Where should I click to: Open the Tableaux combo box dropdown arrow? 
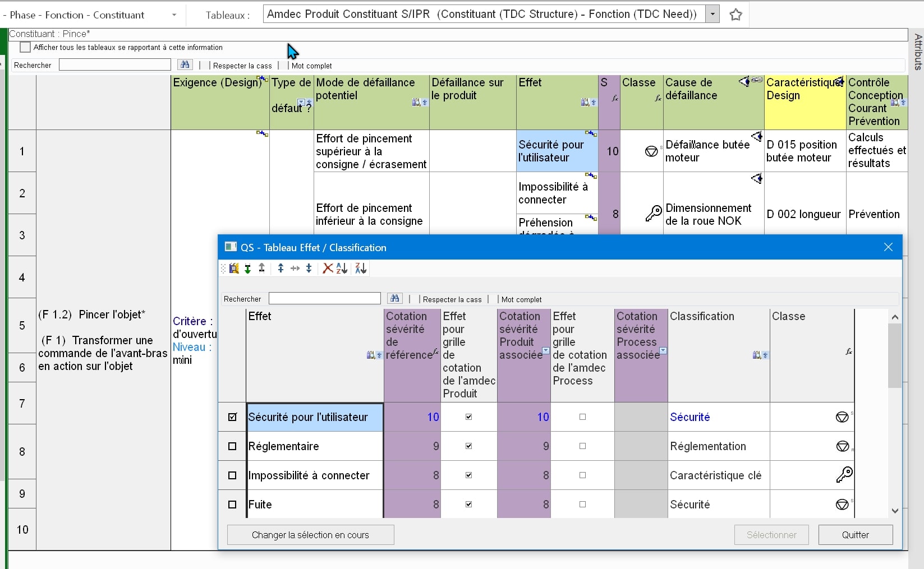712,15
